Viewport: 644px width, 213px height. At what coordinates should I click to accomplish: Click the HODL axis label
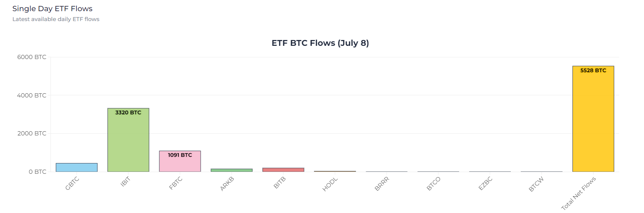pyautogui.click(x=330, y=183)
